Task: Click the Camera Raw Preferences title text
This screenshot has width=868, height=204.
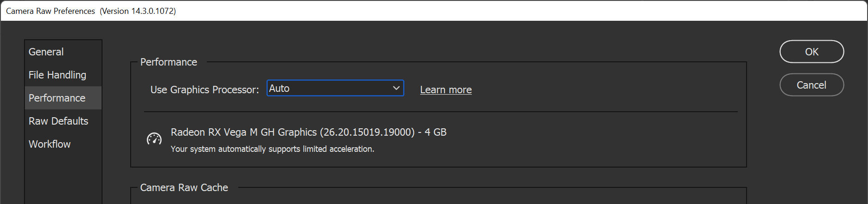Action: 50,11
